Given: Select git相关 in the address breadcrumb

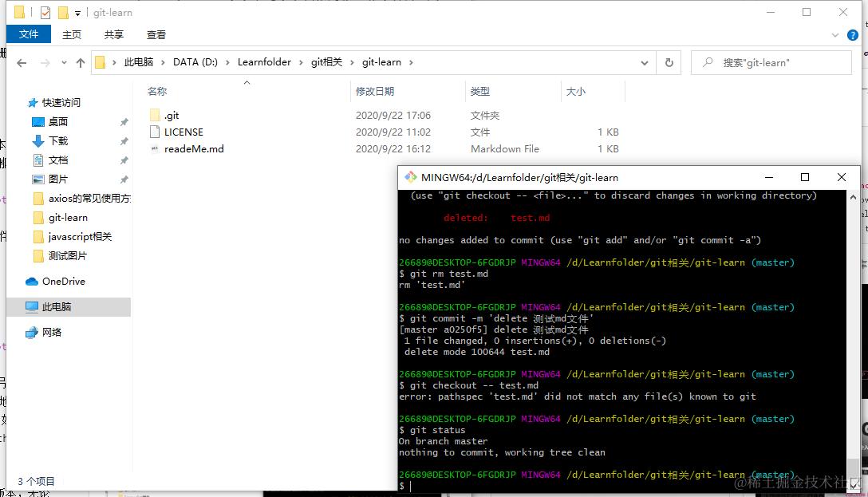Looking at the screenshot, I should coord(326,62).
